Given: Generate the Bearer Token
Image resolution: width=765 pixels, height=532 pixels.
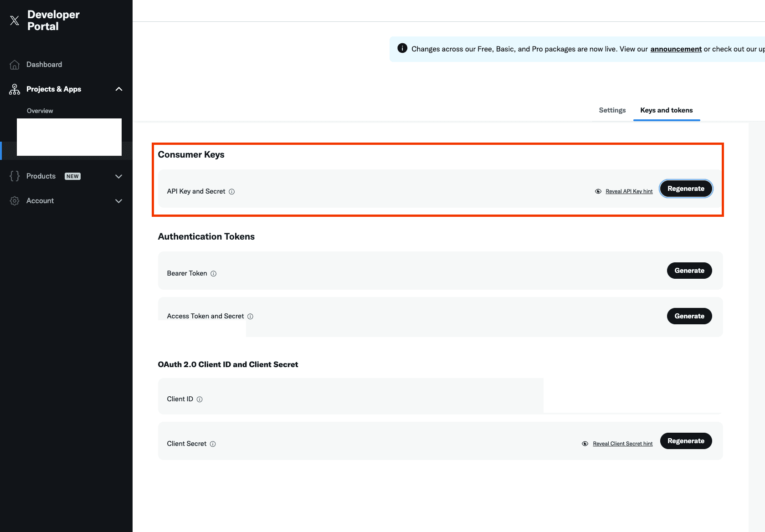Looking at the screenshot, I should [x=690, y=271].
